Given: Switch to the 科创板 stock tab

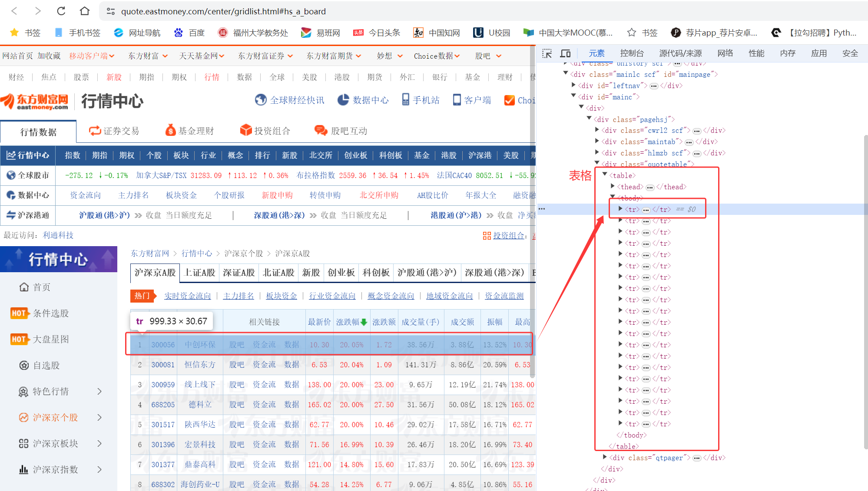Looking at the screenshot, I should point(375,273).
